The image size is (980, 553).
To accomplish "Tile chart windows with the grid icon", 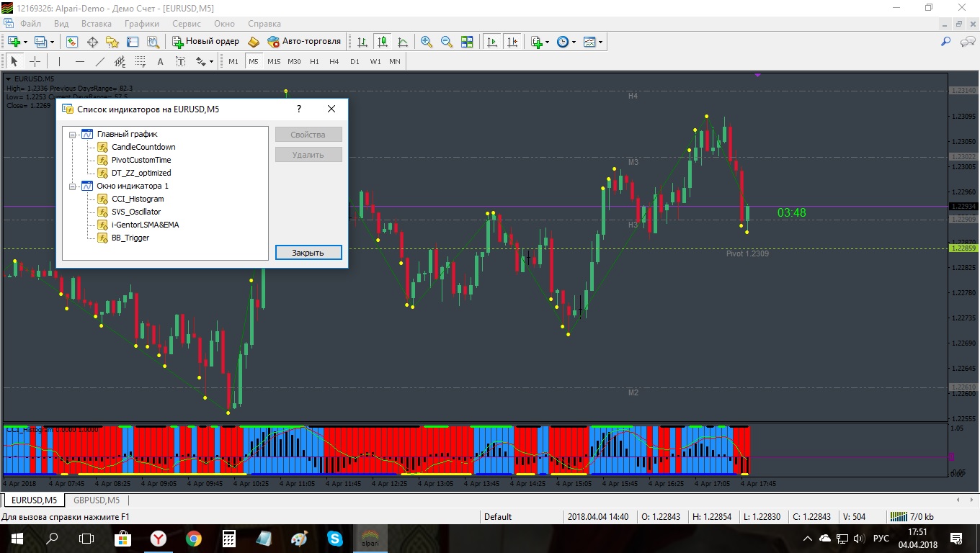I will 467,42.
